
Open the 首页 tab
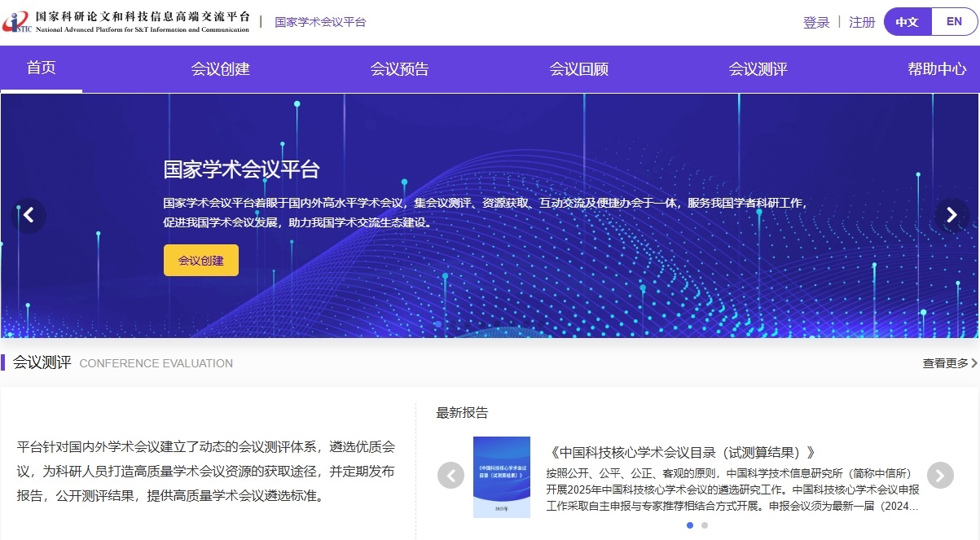pyautogui.click(x=41, y=68)
